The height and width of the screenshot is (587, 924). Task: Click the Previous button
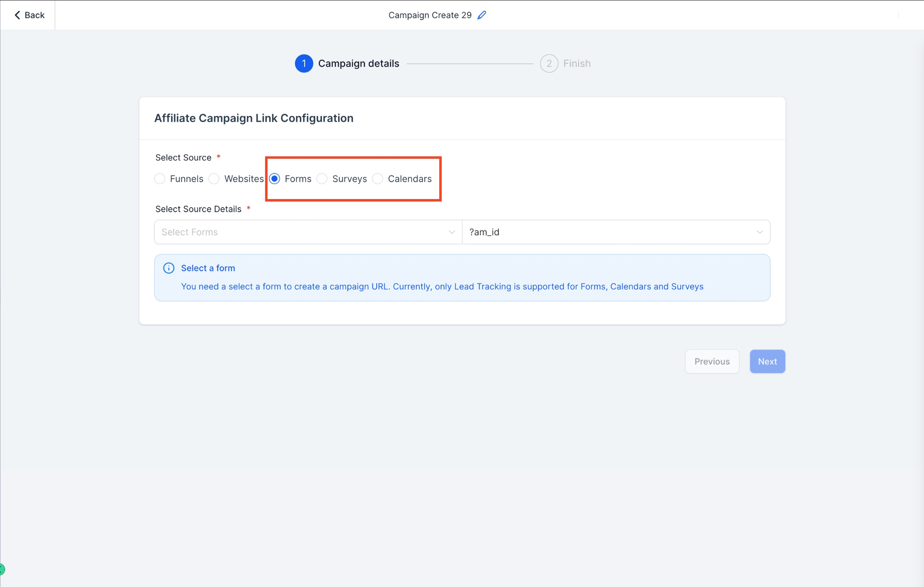712,362
